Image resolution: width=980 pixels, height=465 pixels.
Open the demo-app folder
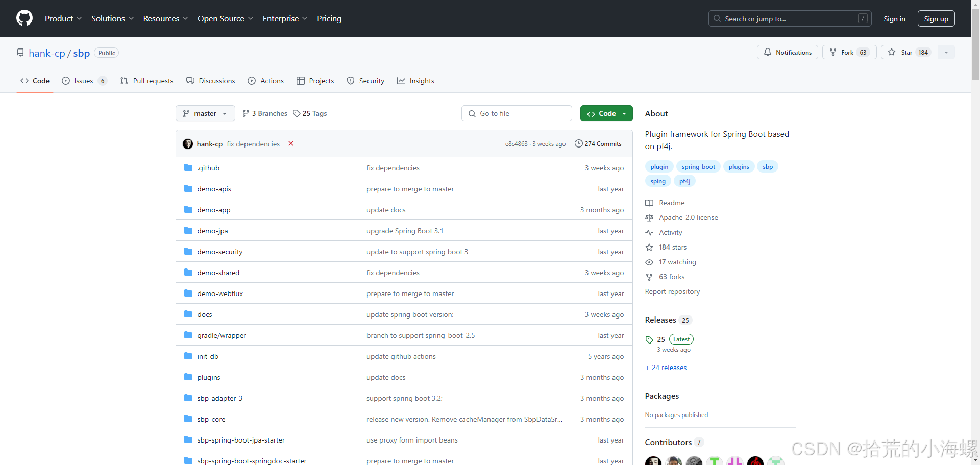tap(214, 210)
